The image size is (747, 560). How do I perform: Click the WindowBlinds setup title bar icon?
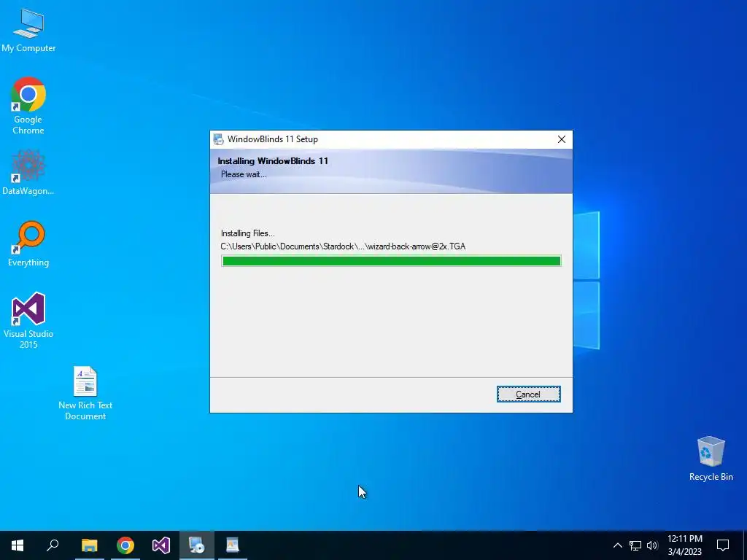pyautogui.click(x=218, y=139)
